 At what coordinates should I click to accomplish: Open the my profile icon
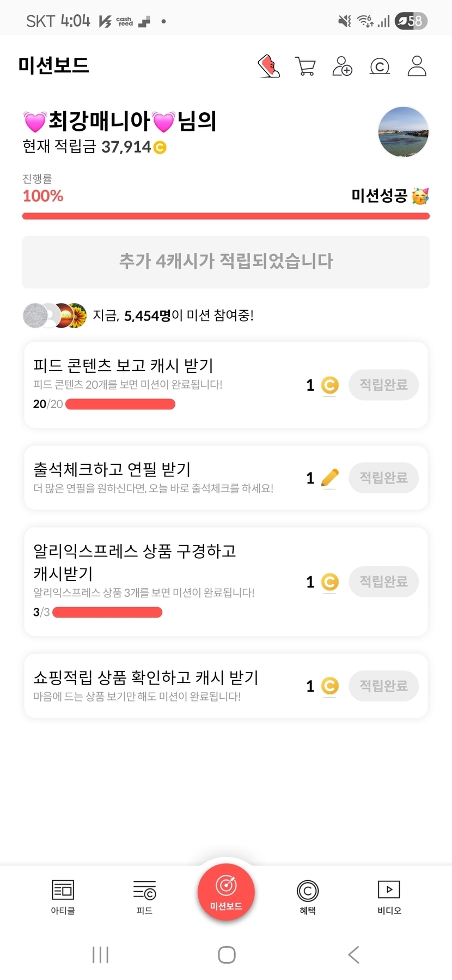[x=417, y=66]
